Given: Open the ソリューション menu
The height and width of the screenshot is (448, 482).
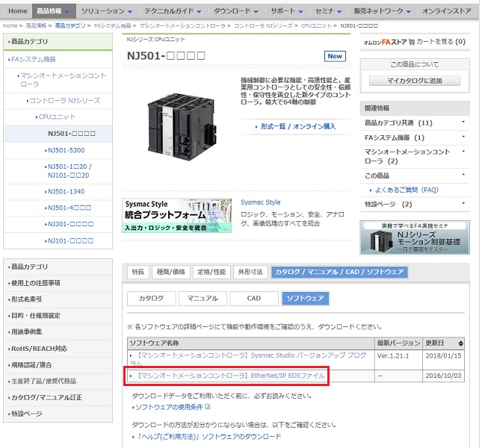Looking at the screenshot, I should [107, 11].
